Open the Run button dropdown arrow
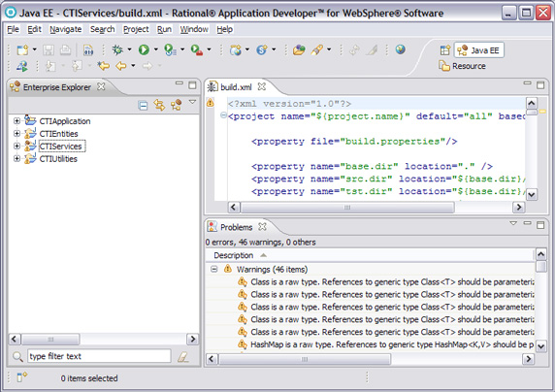 [x=156, y=49]
